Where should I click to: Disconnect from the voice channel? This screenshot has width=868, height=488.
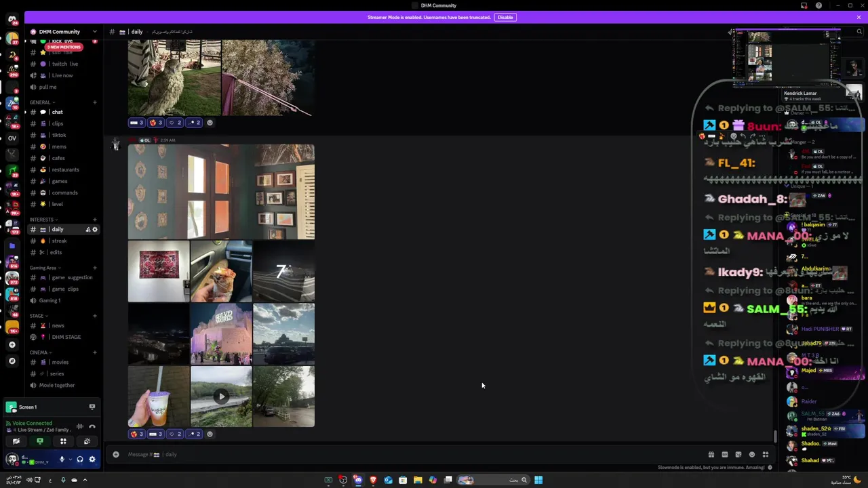point(92,426)
